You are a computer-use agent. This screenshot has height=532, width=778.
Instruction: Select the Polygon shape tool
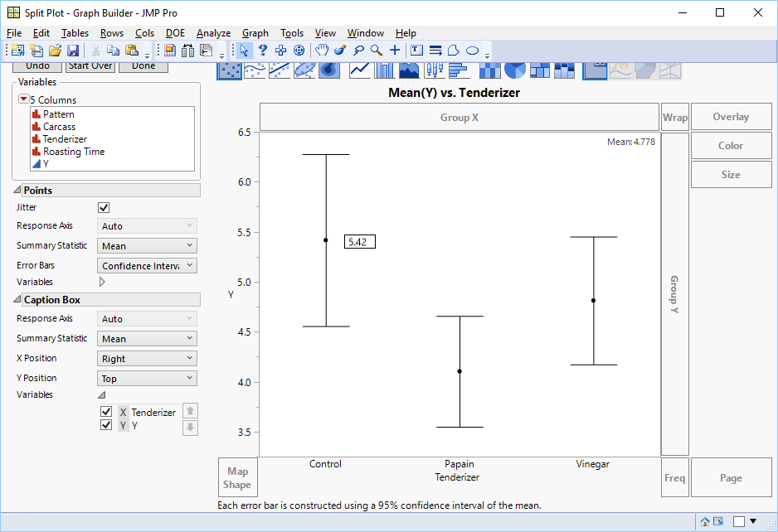454,50
